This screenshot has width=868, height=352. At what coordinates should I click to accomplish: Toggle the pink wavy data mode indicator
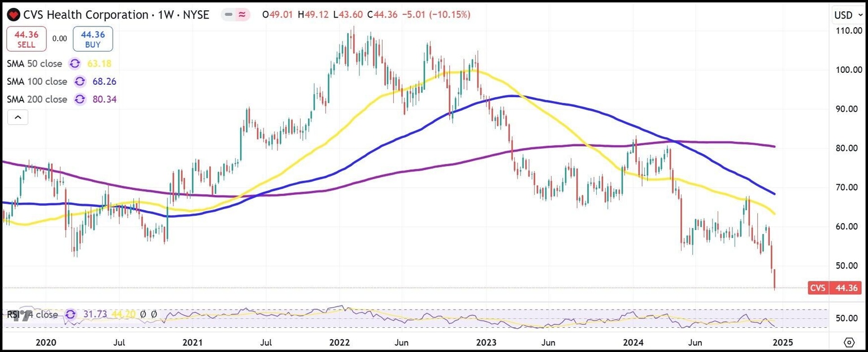point(242,15)
